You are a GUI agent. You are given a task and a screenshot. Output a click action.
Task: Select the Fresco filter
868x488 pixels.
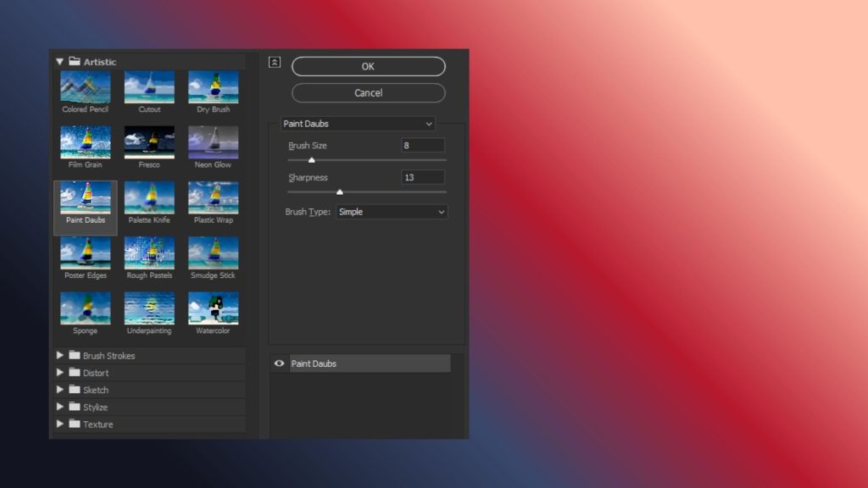pos(149,142)
